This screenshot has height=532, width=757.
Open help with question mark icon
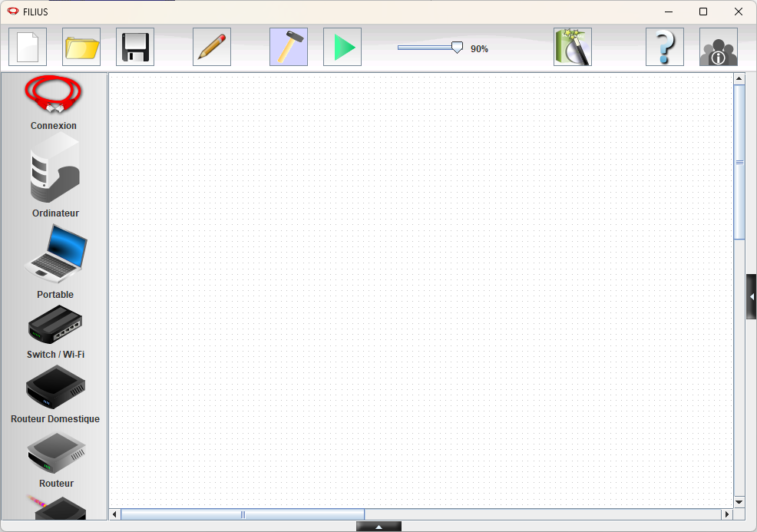[665, 47]
